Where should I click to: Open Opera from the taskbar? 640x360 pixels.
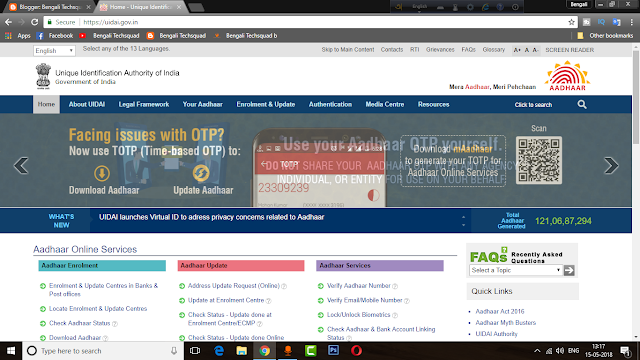(x=356, y=351)
